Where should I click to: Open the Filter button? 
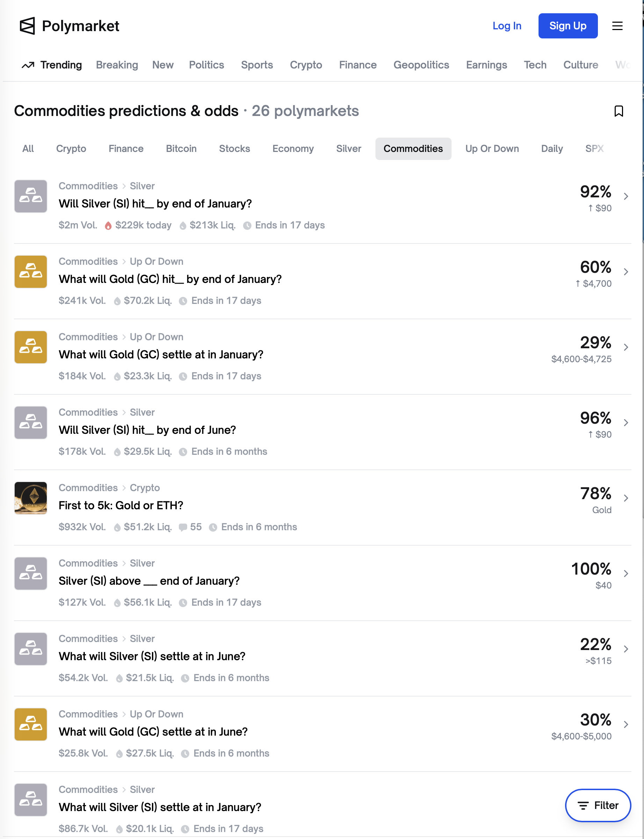598,805
